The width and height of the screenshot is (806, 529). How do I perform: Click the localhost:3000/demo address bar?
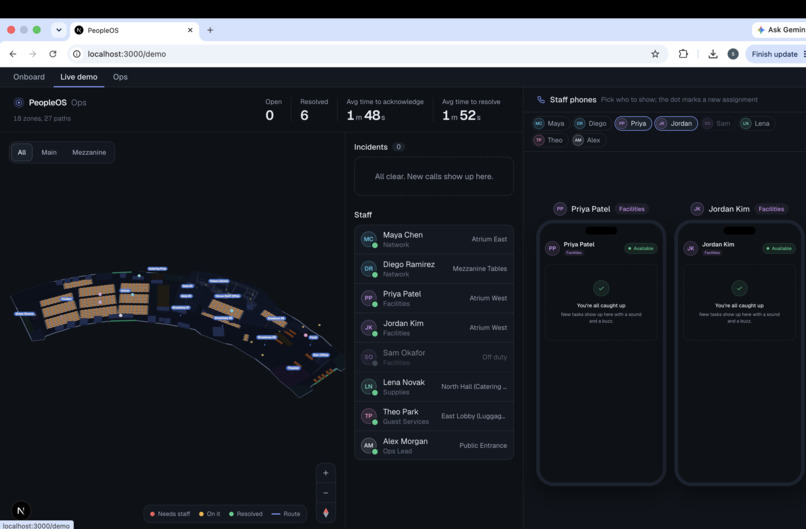[368, 54]
